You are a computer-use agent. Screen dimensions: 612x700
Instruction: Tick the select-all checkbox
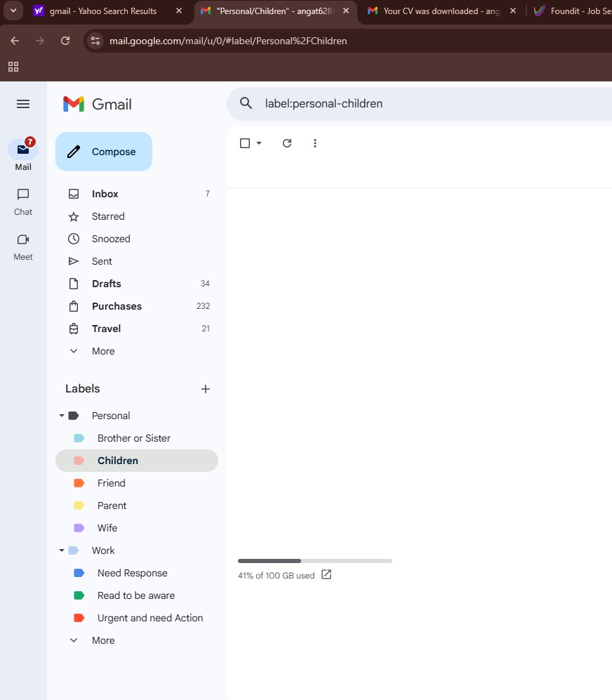(245, 143)
